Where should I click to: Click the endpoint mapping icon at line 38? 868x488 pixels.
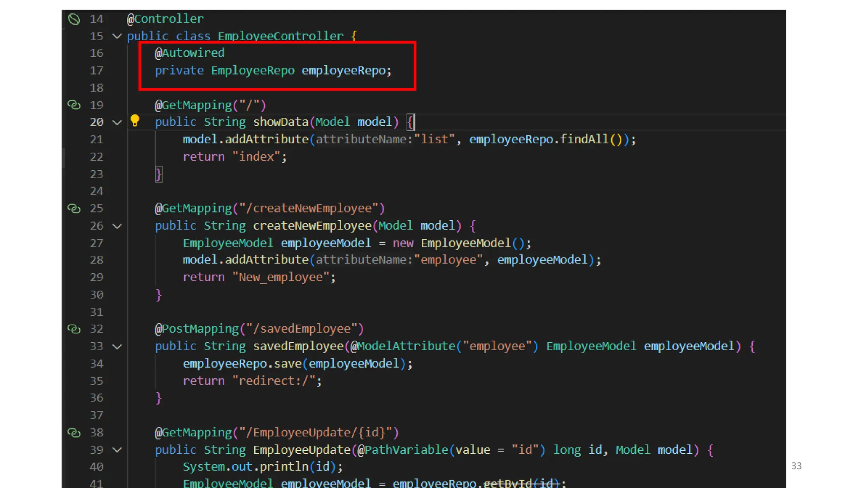74,433
